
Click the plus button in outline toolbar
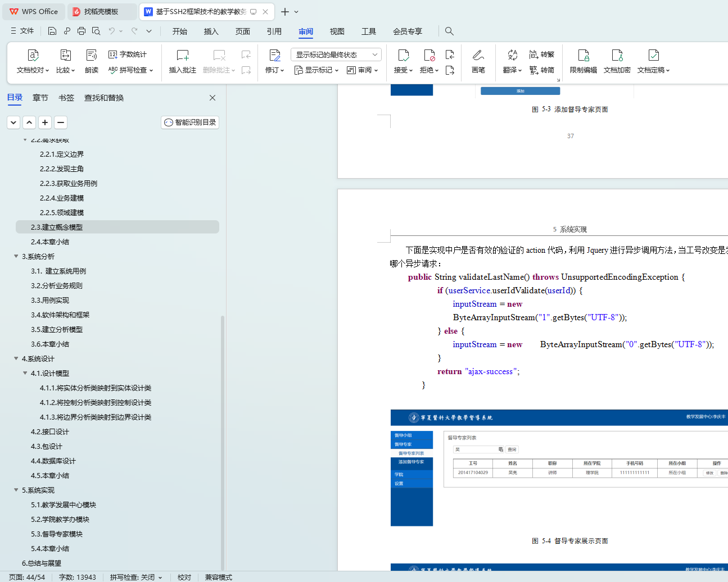click(45, 122)
